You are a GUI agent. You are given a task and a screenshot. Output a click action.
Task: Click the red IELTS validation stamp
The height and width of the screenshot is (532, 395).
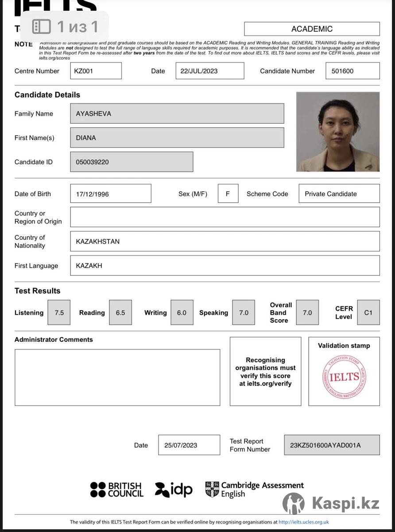point(344,377)
